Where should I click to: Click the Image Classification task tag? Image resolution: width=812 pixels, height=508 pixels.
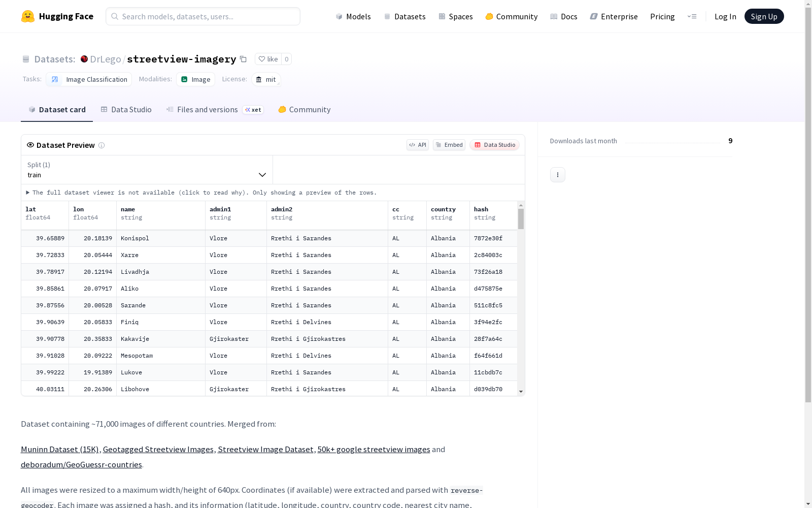89,79
